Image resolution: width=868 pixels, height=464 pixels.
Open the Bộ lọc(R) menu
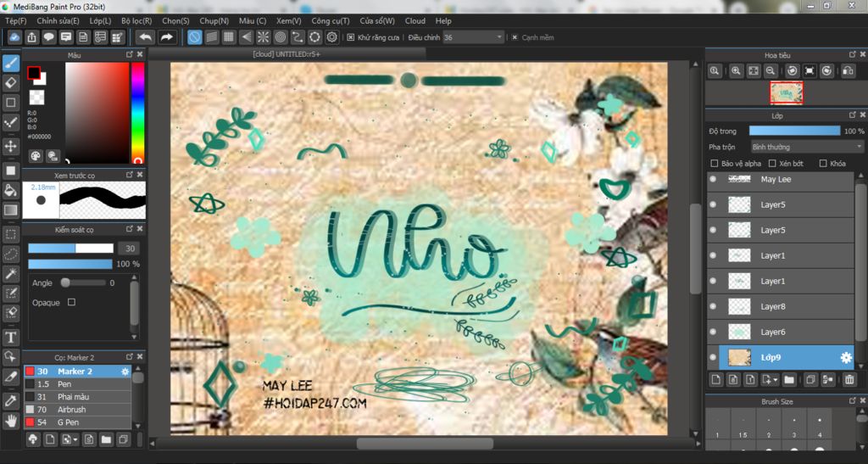(x=136, y=20)
